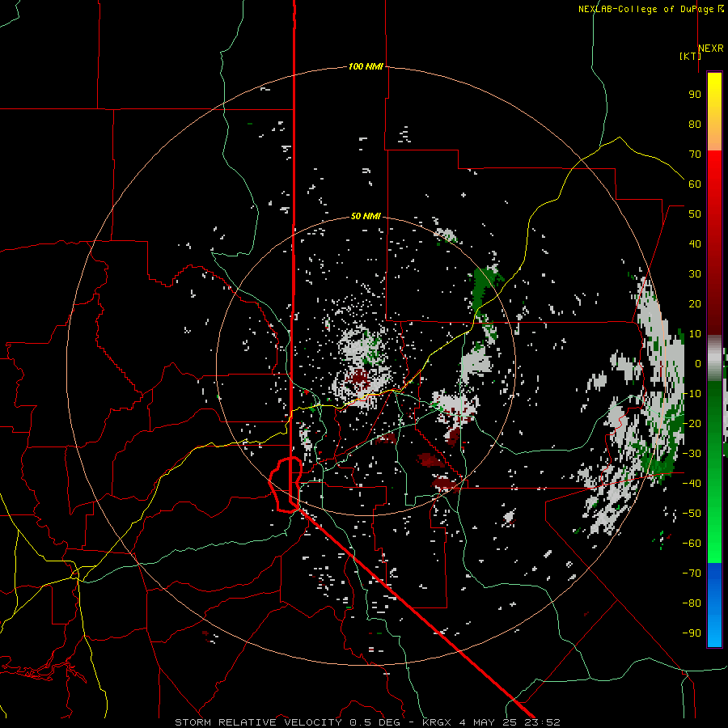
Task: Click the STORM RELATIVE VELOCITY caption at the bottom
Action: pyautogui.click(x=367, y=722)
